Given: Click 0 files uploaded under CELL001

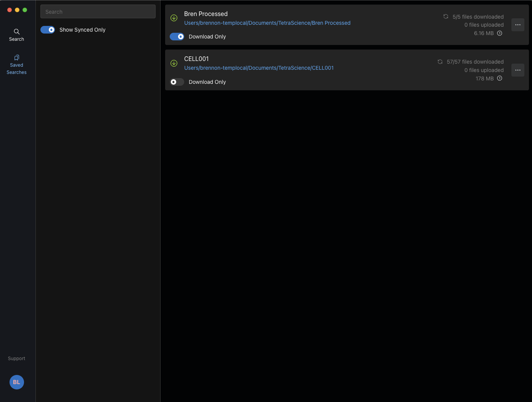Looking at the screenshot, I should pyautogui.click(x=484, y=70).
